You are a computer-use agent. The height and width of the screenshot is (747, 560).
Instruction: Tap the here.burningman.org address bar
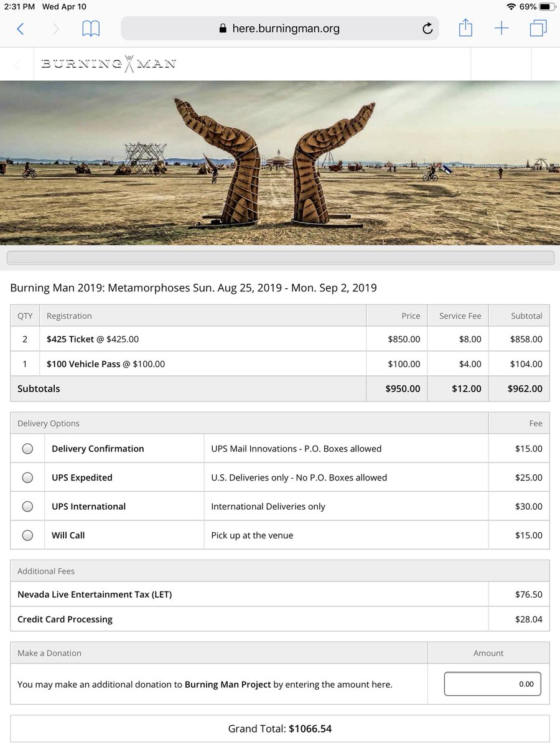point(280,29)
